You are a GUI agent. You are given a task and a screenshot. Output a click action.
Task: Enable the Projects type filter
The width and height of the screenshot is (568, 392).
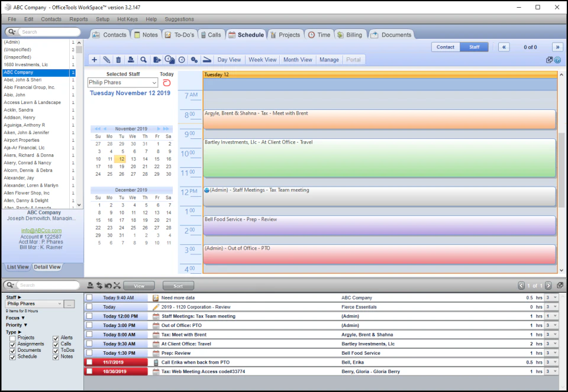[12, 338]
